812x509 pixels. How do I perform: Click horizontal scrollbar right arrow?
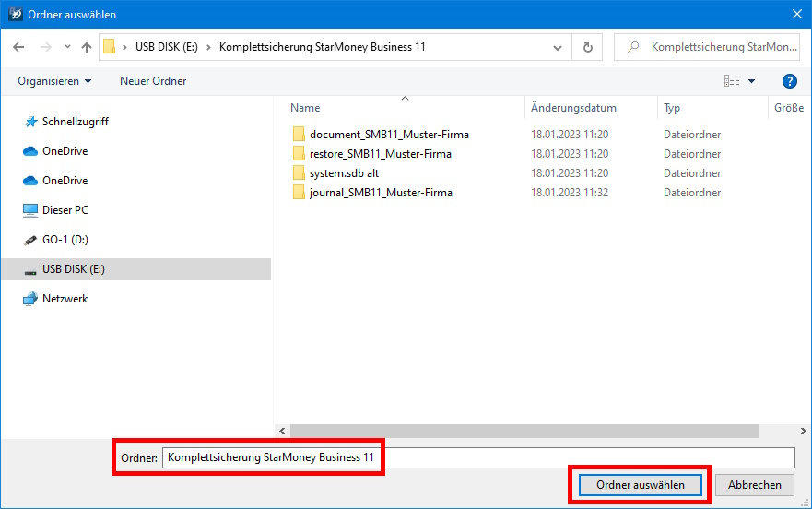pyautogui.click(x=803, y=431)
